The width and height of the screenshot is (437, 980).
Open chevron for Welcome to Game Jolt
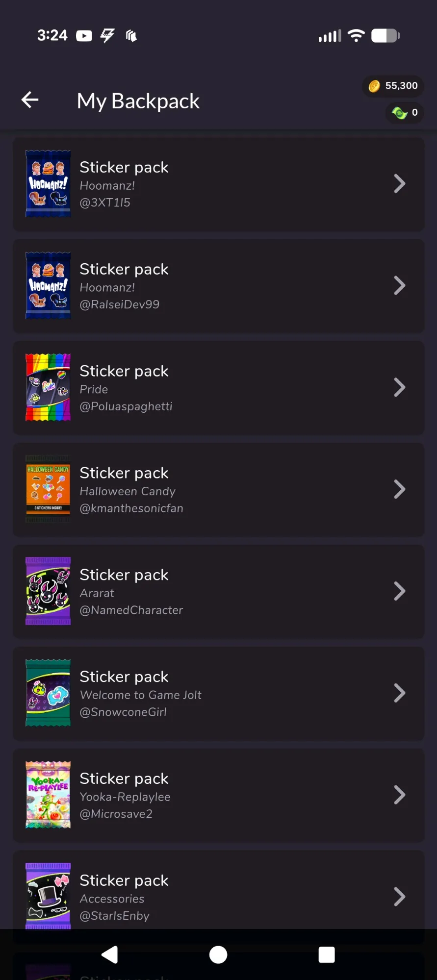click(400, 693)
